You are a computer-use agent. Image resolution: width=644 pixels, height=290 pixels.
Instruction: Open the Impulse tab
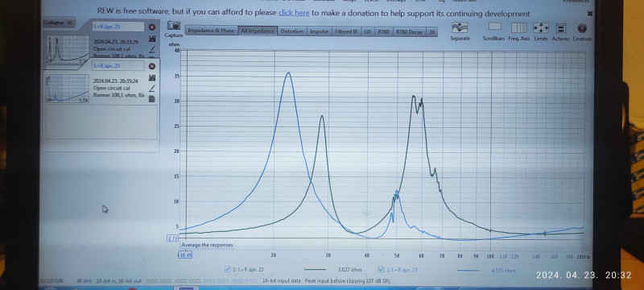coord(319,31)
